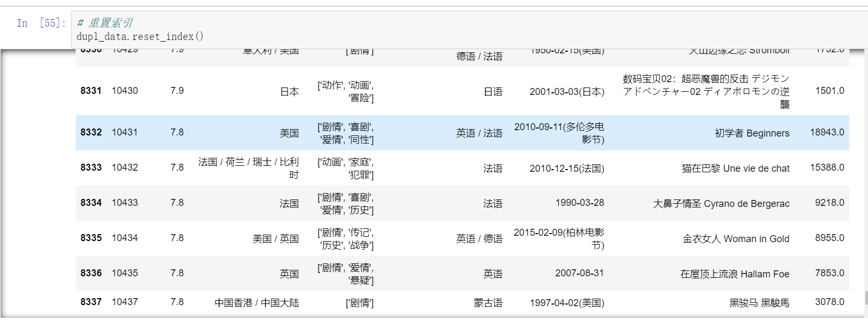The width and height of the screenshot is (868, 320).
Task: Click date 2001-03-03(日本)
Action: (x=567, y=92)
